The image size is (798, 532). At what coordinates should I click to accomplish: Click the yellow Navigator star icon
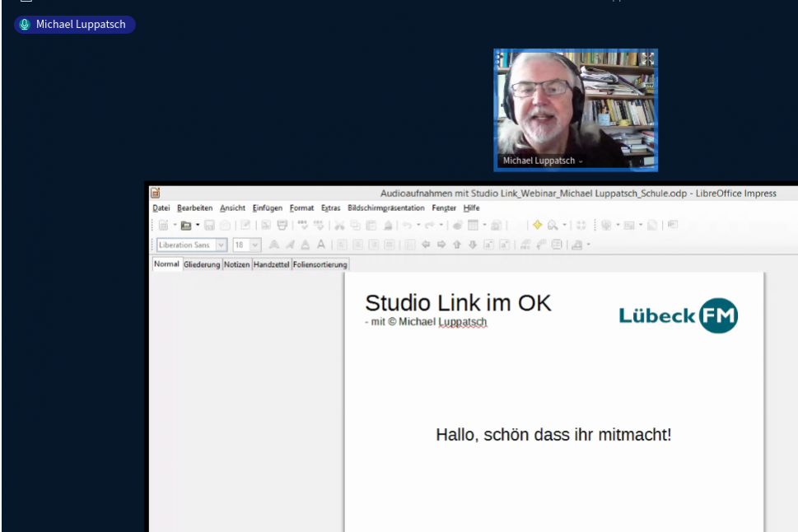point(537,225)
